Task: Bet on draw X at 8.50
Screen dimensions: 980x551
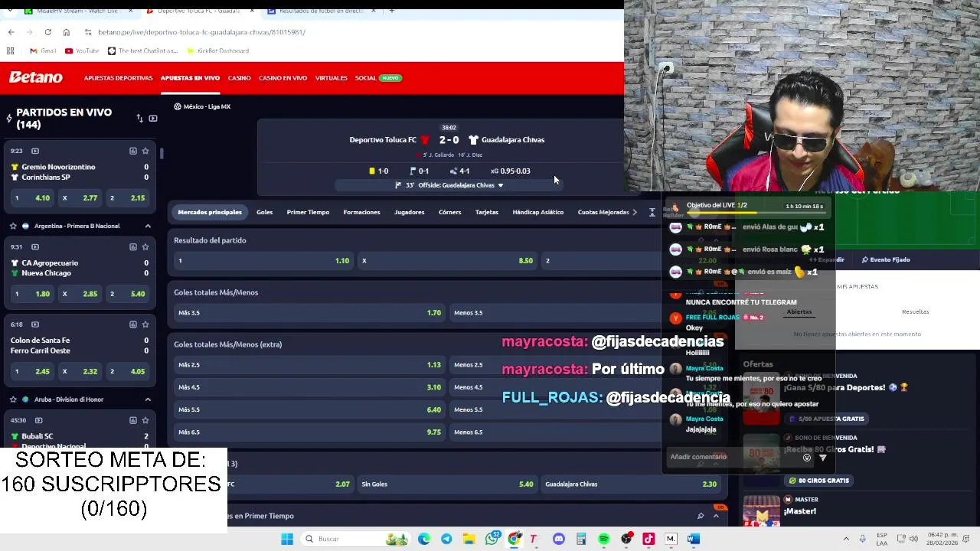Action: pos(447,261)
